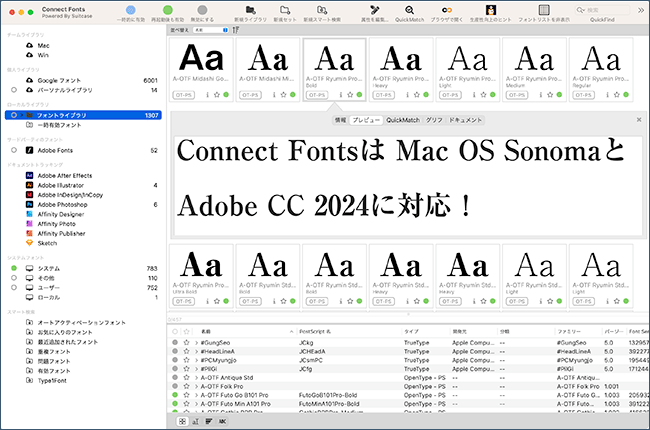Create a new library with the folder icon
650x430 pixels.
tap(250, 10)
